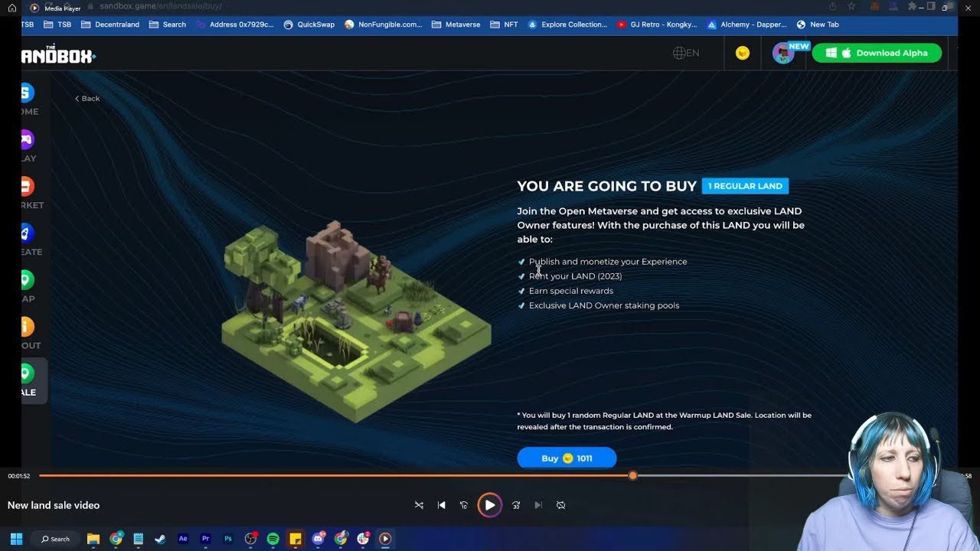Open the EN language selector
This screenshot has width=980, height=551.
pos(686,53)
